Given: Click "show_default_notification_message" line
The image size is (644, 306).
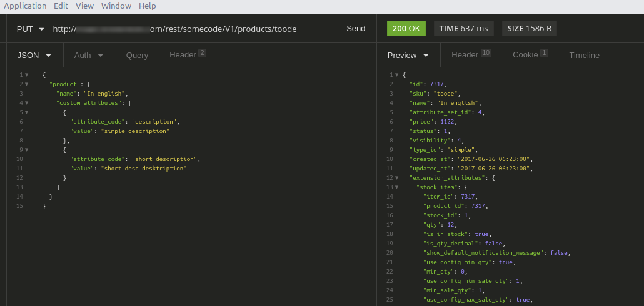Looking at the screenshot, I should coord(497,253).
